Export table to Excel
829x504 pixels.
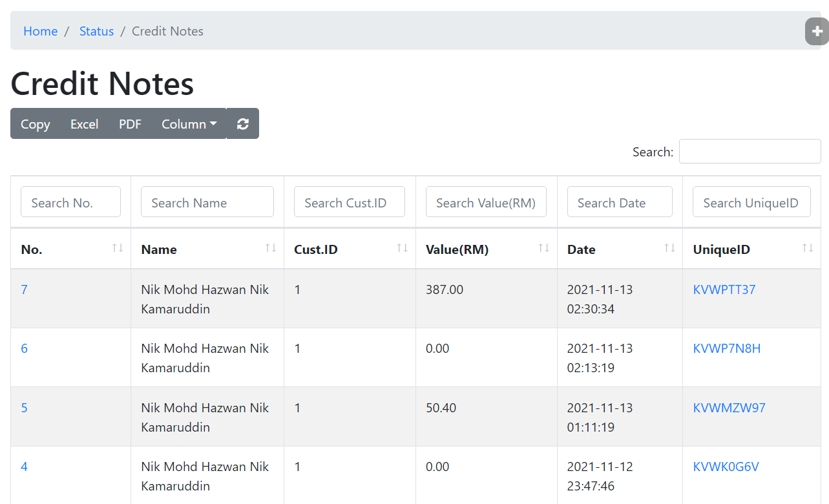(x=84, y=123)
